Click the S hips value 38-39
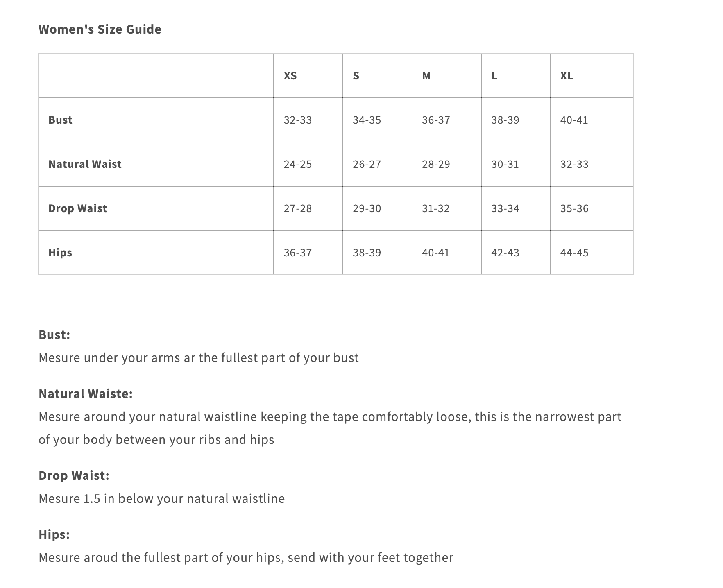Screen dimensions: 723x588 click(367, 253)
